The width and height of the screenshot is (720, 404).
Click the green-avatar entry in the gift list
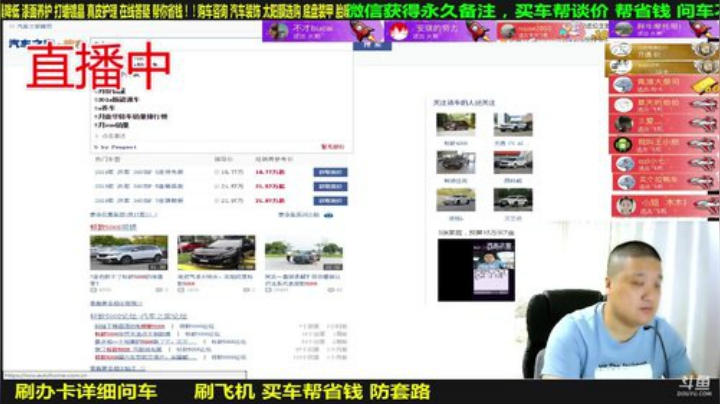[x=664, y=145]
